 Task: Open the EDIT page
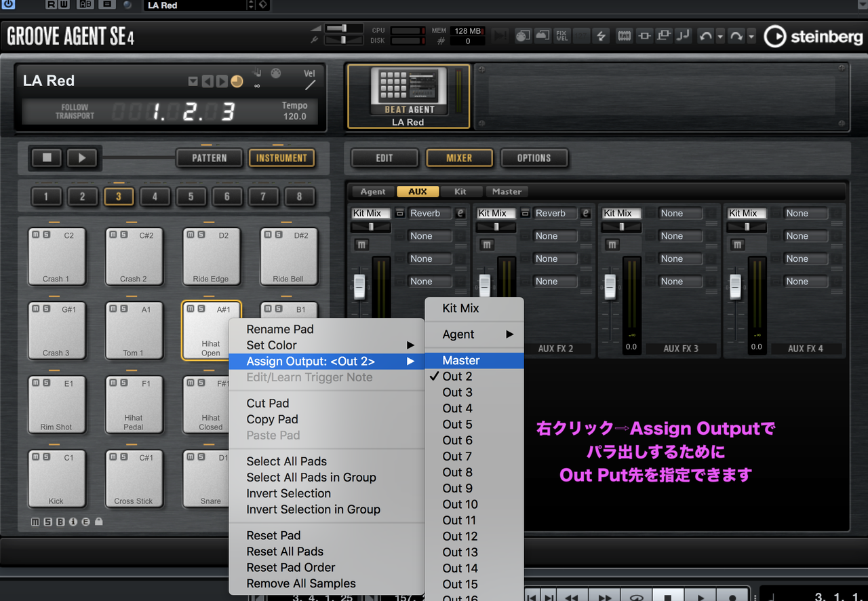pyautogui.click(x=384, y=158)
